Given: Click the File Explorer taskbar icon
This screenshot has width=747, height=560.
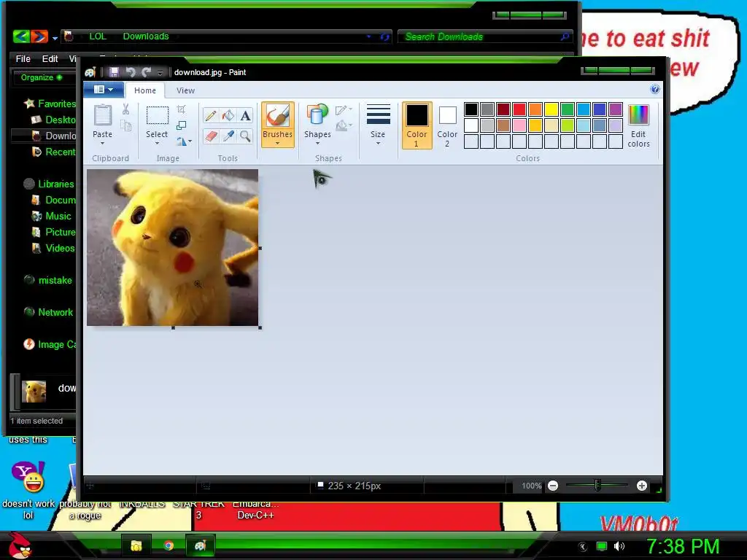Looking at the screenshot, I should (136, 545).
